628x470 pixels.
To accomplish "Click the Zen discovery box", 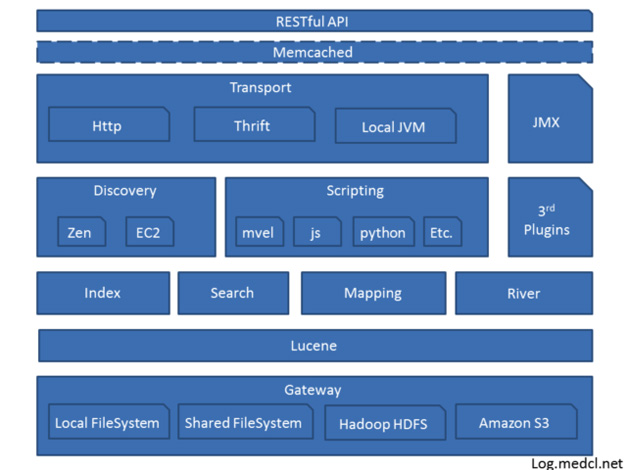I will pyautogui.click(x=80, y=233).
